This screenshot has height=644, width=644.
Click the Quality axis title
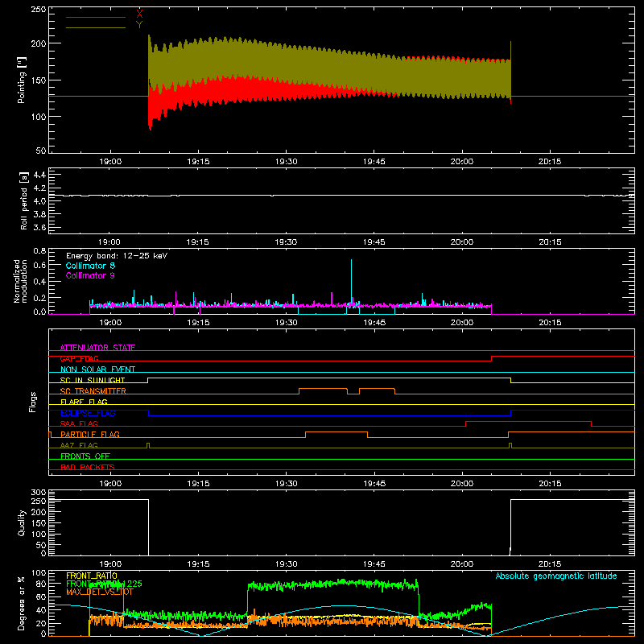22,522
